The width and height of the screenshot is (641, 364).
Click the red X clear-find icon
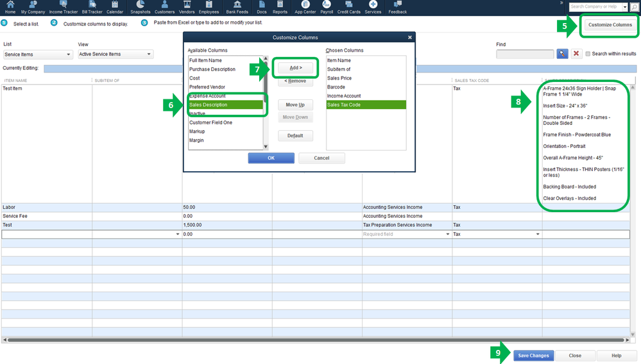click(576, 53)
